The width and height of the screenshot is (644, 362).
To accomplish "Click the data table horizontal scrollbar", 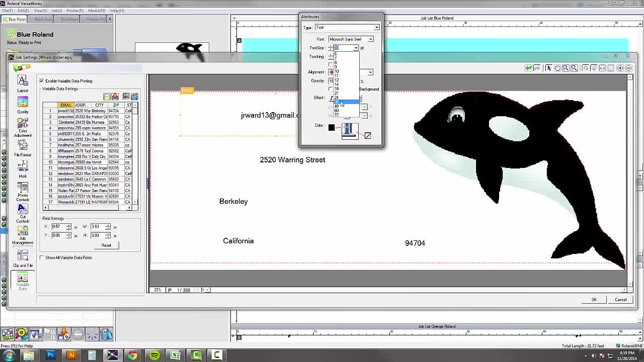I will pos(88,208).
